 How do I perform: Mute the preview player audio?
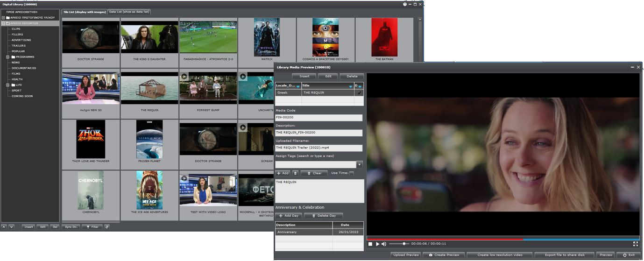point(384,244)
